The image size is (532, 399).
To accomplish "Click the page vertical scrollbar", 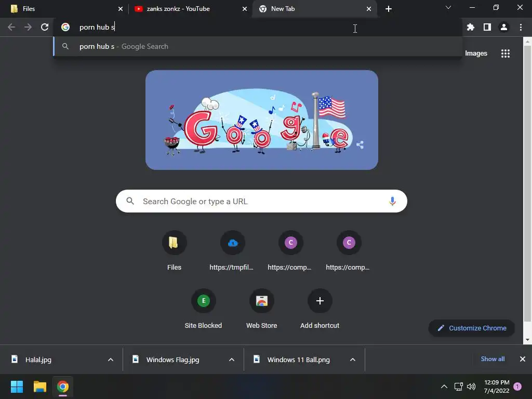I will [x=527, y=183].
